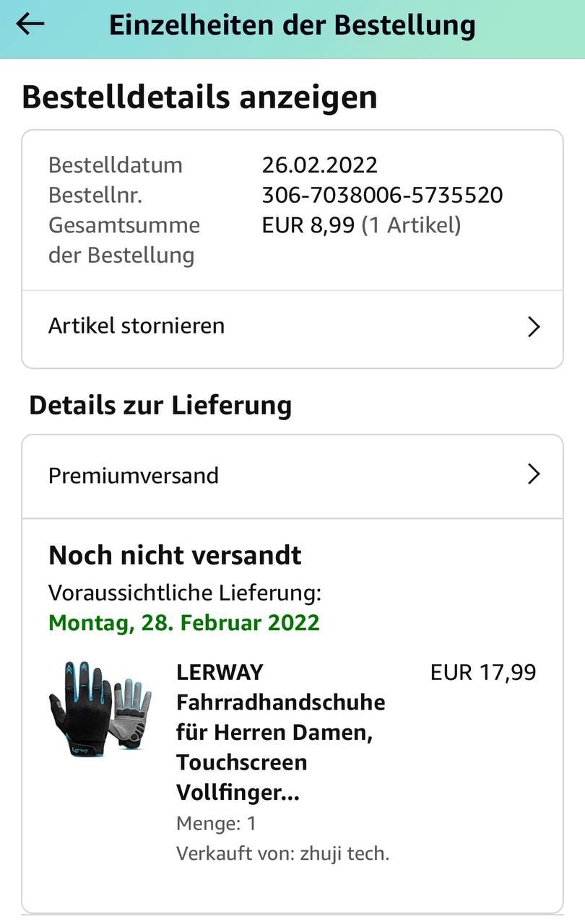This screenshot has height=924, width=585.
Task: Click the order total EUR 8,99
Action: 308,225
